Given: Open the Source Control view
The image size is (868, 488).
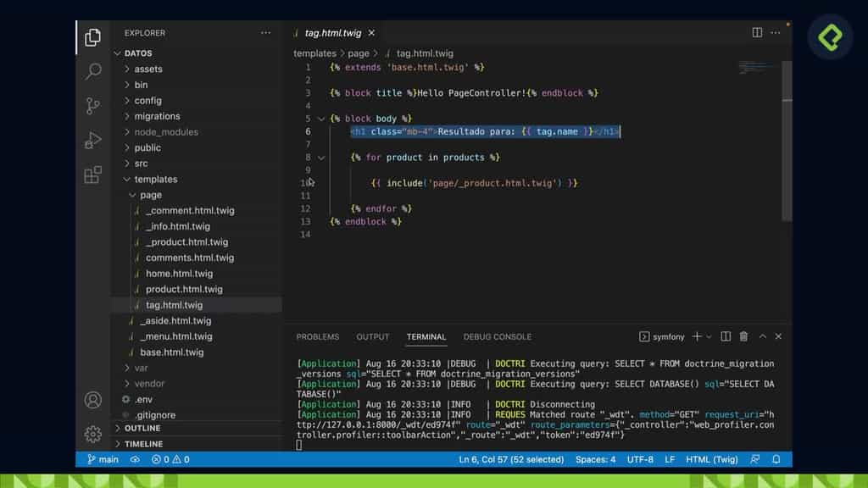Looking at the screenshot, I should [x=92, y=106].
